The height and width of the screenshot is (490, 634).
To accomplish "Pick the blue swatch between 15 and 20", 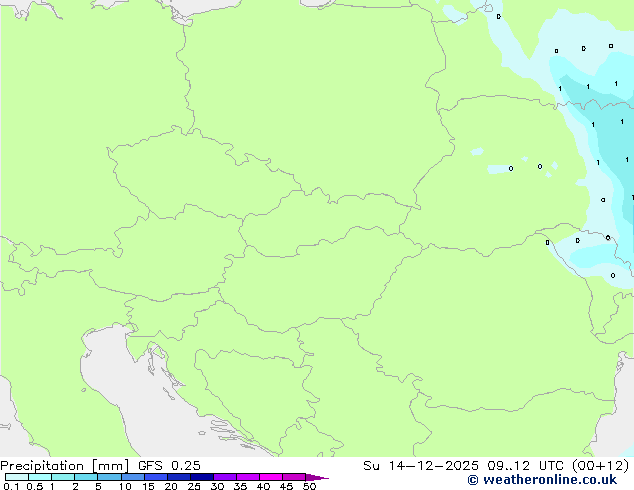I will click(x=155, y=477).
